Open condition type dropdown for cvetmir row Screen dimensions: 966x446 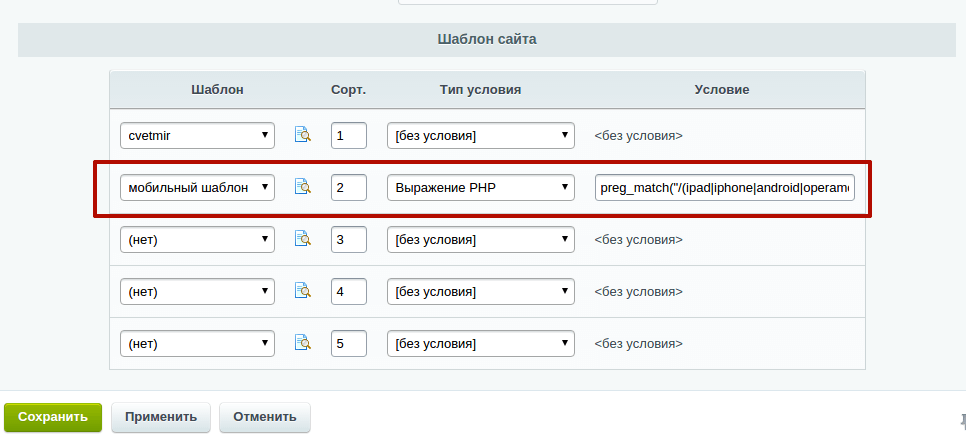tap(481, 135)
